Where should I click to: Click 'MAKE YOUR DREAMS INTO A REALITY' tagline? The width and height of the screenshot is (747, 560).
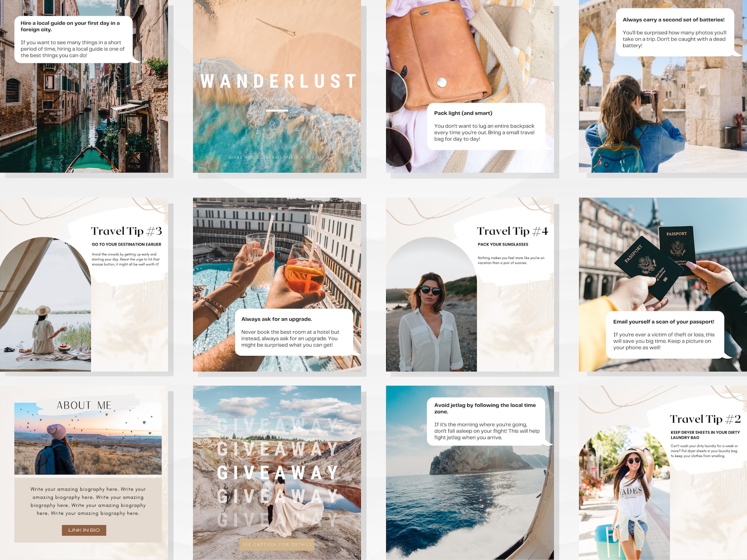click(x=277, y=158)
